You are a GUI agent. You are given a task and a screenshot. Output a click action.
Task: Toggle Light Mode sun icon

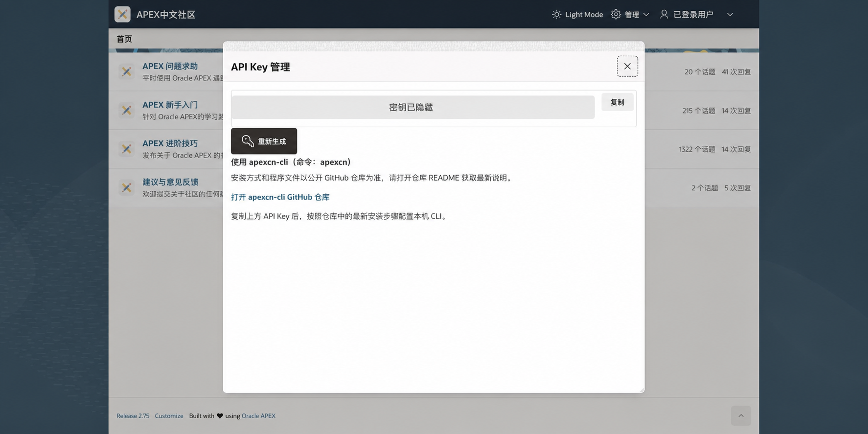(556, 15)
